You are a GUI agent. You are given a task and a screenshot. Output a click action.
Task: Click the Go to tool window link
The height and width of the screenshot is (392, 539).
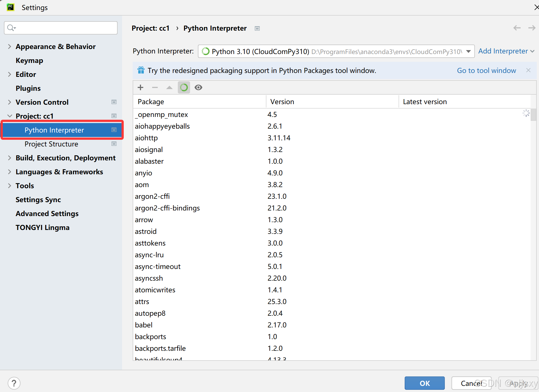click(486, 70)
